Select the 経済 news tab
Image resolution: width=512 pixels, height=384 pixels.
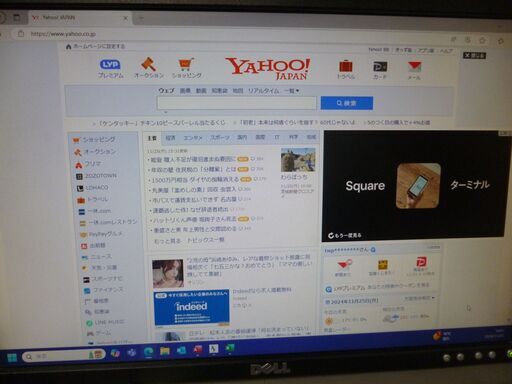coord(170,138)
